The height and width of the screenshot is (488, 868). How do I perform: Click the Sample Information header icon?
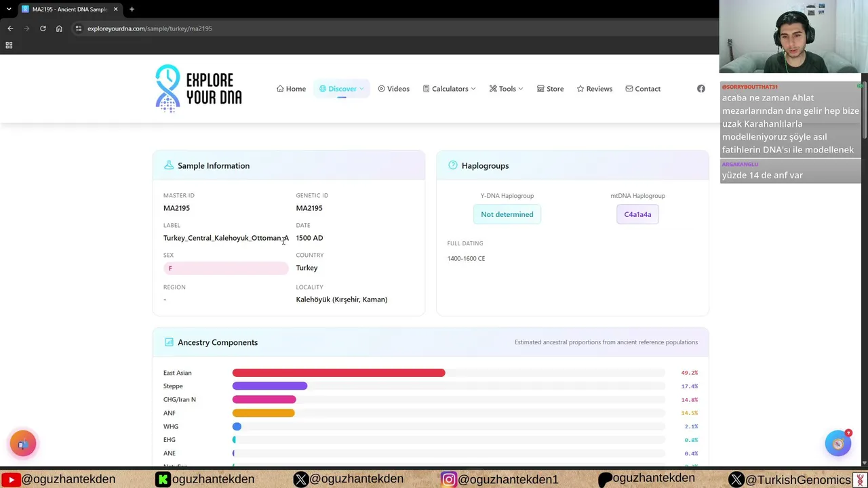point(168,165)
